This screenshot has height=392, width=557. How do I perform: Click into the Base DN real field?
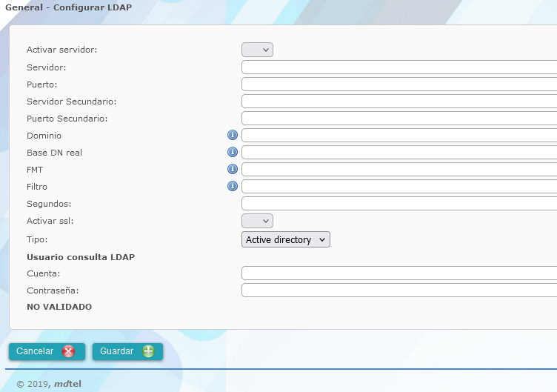point(398,153)
